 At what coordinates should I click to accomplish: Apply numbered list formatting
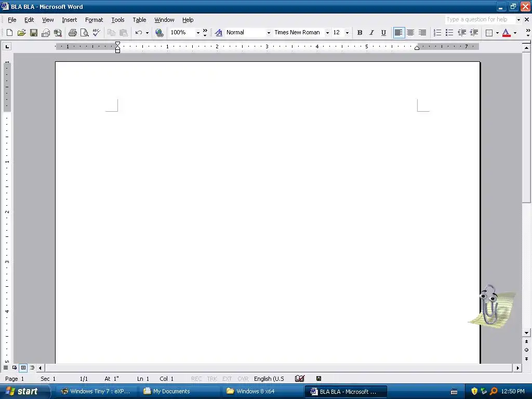437,33
